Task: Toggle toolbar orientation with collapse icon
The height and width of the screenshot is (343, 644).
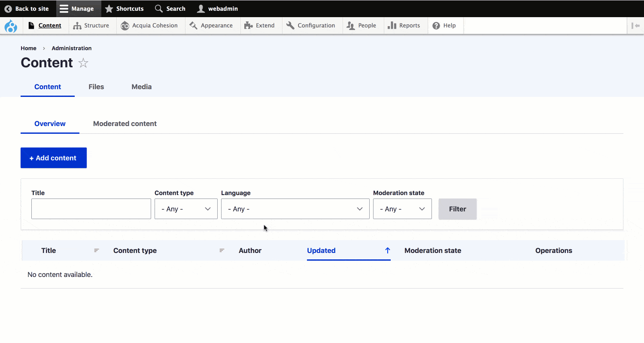Action: click(x=635, y=26)
